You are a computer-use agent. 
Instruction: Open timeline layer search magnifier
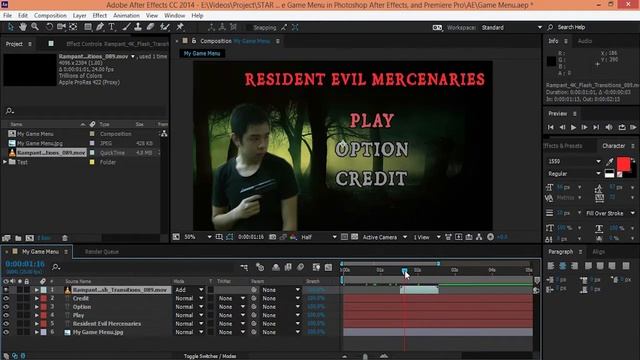coord(56,267)
